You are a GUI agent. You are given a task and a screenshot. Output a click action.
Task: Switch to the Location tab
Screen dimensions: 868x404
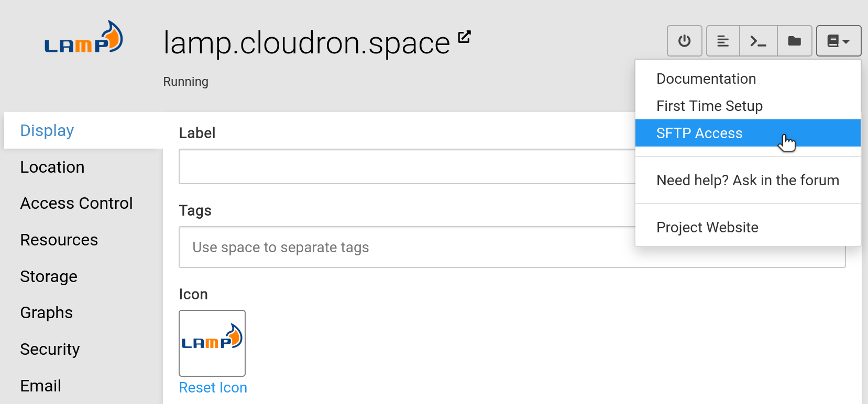[52, 167]
